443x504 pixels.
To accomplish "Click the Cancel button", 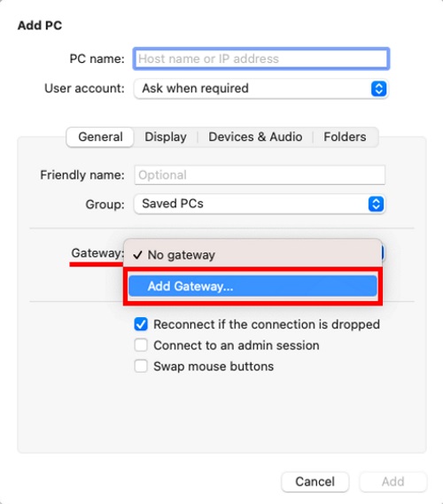I will pyautogui.click(x=315, y=482).
